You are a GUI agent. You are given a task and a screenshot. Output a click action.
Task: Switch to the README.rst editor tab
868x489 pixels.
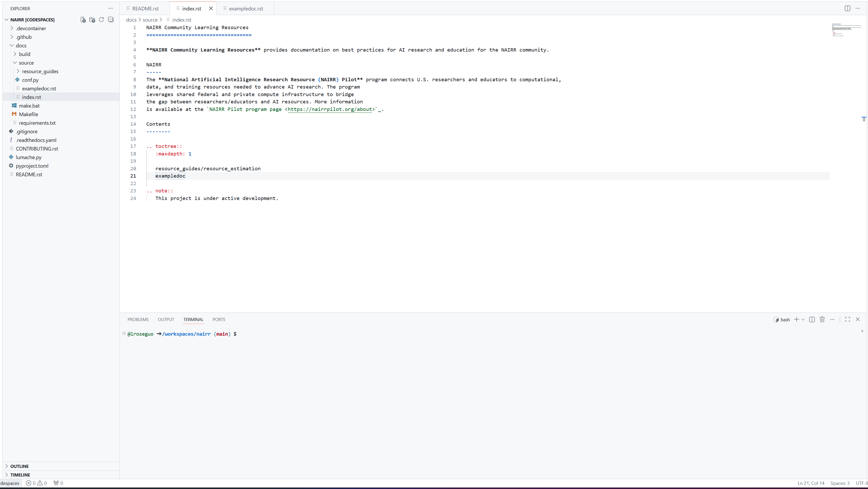tap(145, 8)
